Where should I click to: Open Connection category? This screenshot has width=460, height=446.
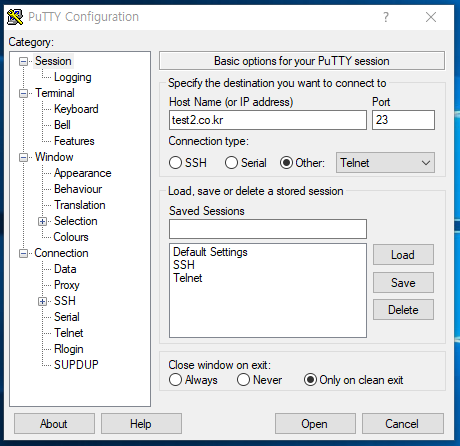click(x=61, y=253)
